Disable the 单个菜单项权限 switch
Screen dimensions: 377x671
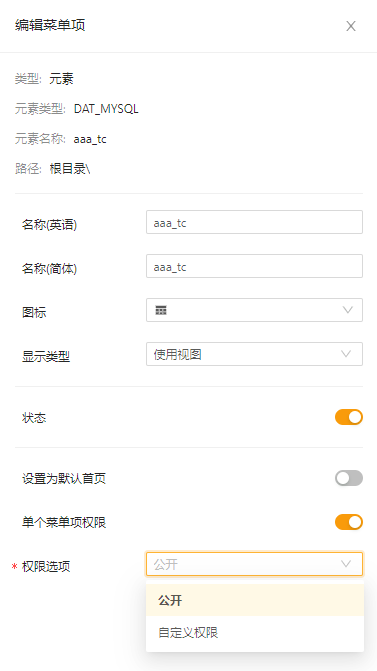point(349,522)
